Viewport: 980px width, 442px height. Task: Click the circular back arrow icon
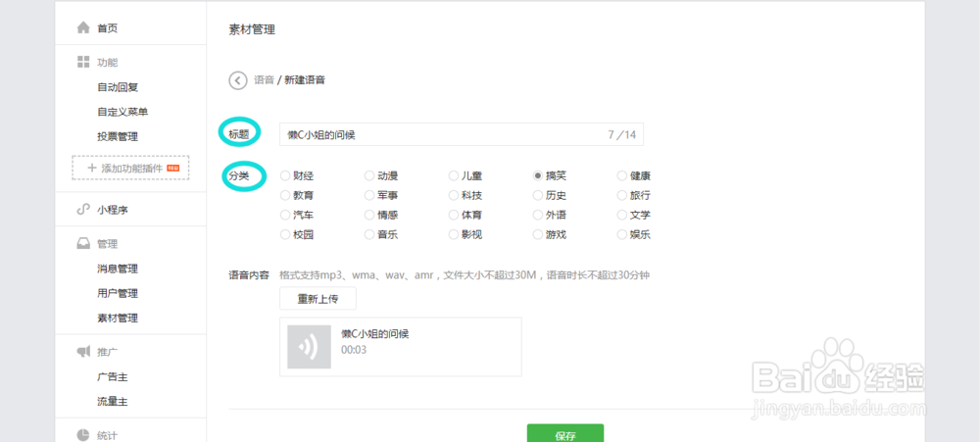click(x=238, y=80)
